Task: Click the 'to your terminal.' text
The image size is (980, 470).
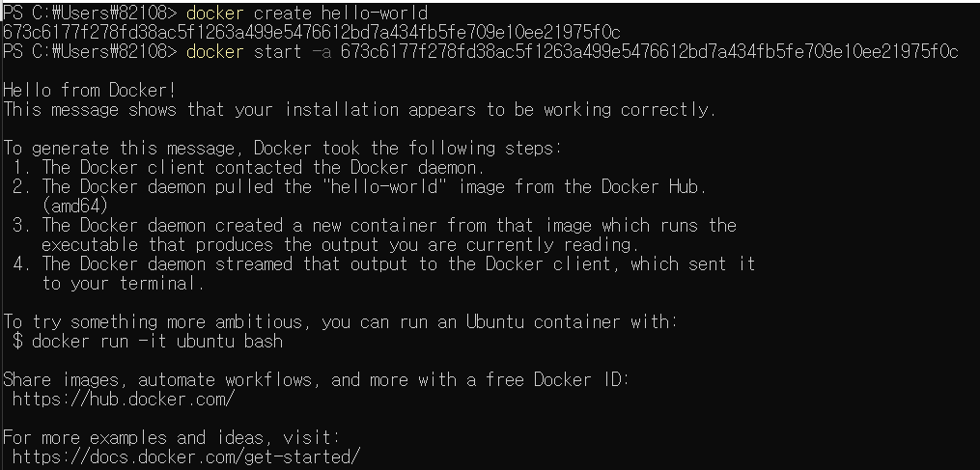Action: click(124, 283)
